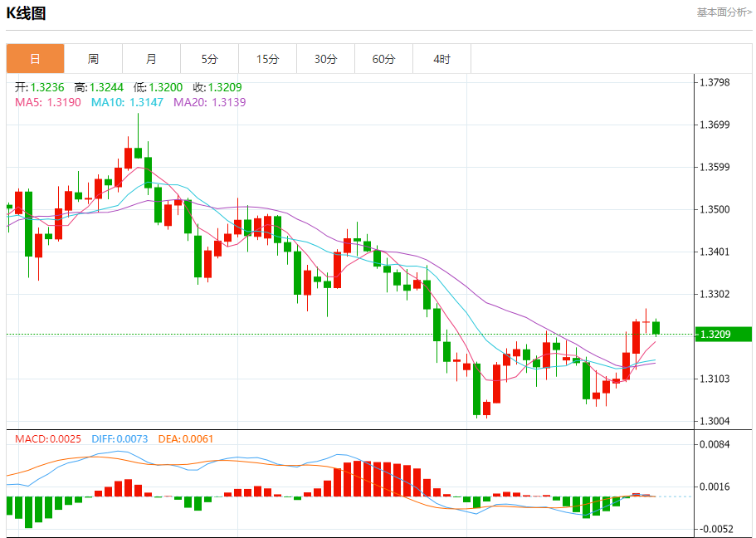
Task: Select the 日 daily chart tab
Action: point(35,59)
